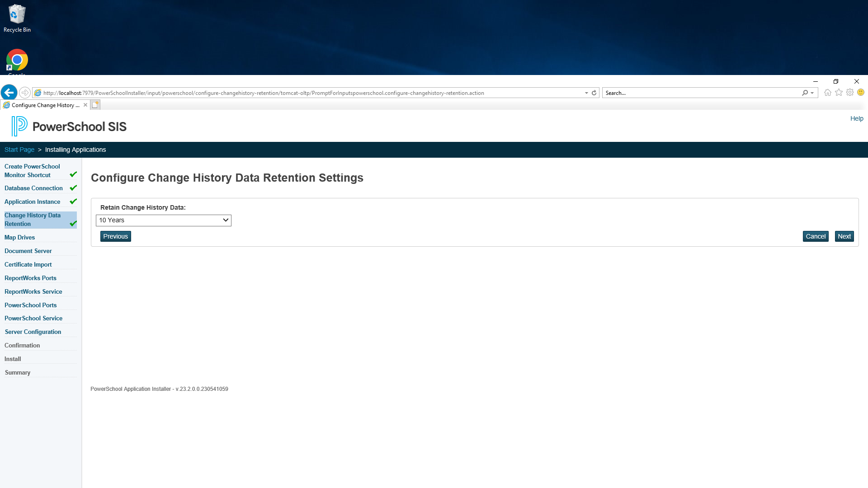This screenshot has height=488, width=868.
Task: Open ReportWorks Ports sidebar step
Action: 30,278
